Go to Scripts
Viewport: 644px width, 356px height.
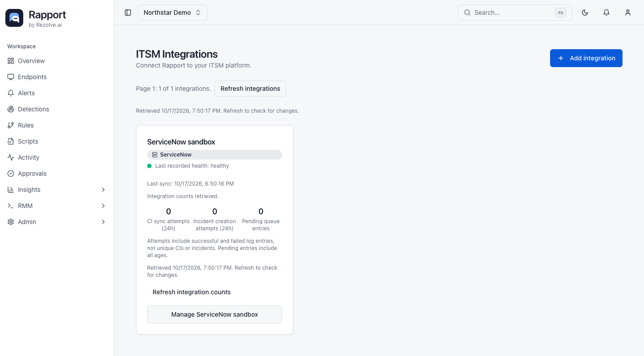(x=57, y=141)
